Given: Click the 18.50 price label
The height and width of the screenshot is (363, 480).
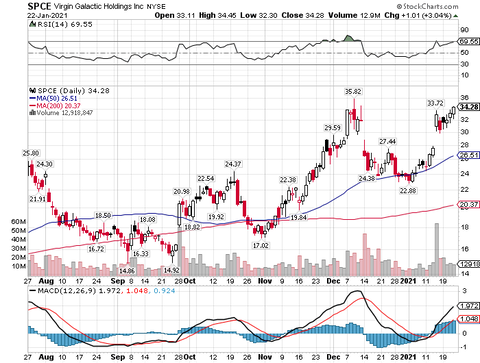Looking at the screenshot, I should point(103,216).
